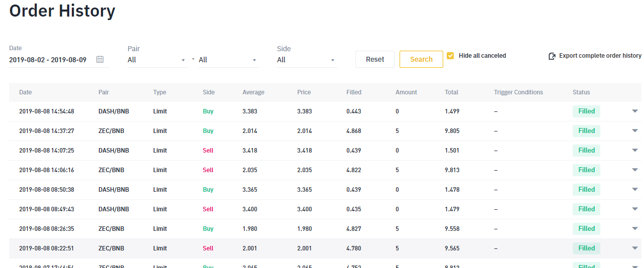Expand the DASH/BNB 08:49:43 sell order arrow
Viewport: 644px width, 268px height.
[x=635, y=209]
